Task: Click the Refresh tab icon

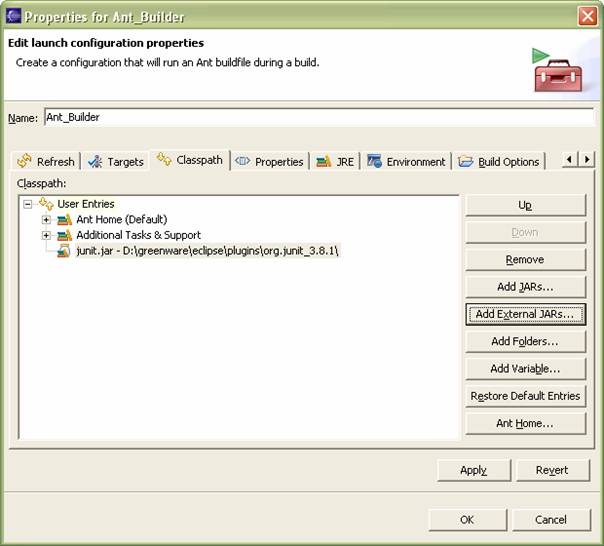Action: tap(24, 161)
